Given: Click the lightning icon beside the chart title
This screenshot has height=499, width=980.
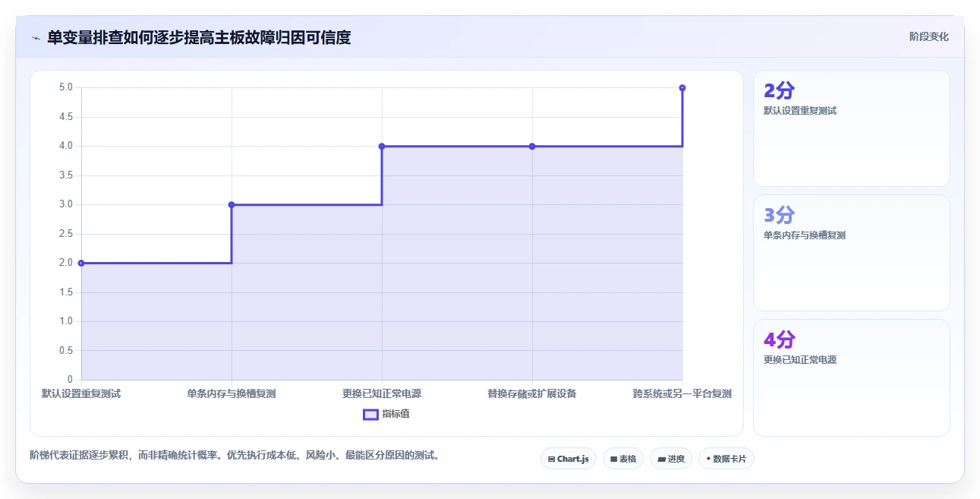Looking at the screenshot, I should 36,38.
